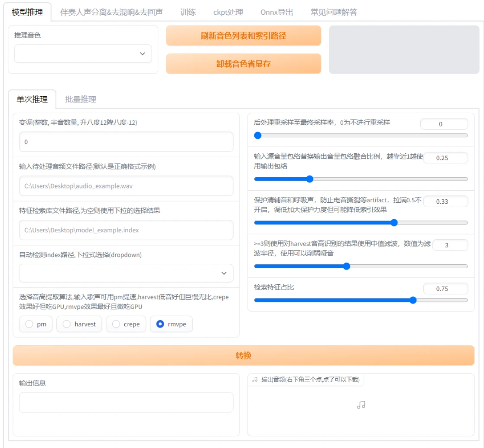The image size is (484, 448).
Task: Open the Onnx导出 tab
Action: pyautogui.click(x=276, y=13)
